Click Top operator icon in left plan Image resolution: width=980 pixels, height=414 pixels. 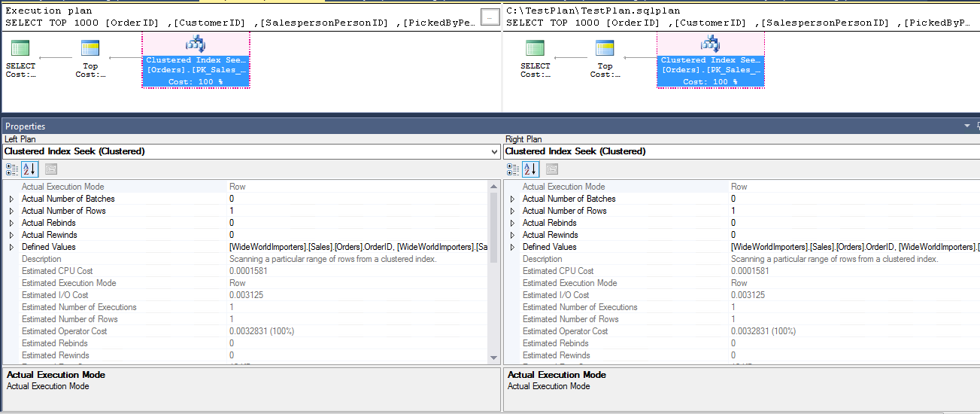click(90, 49)
